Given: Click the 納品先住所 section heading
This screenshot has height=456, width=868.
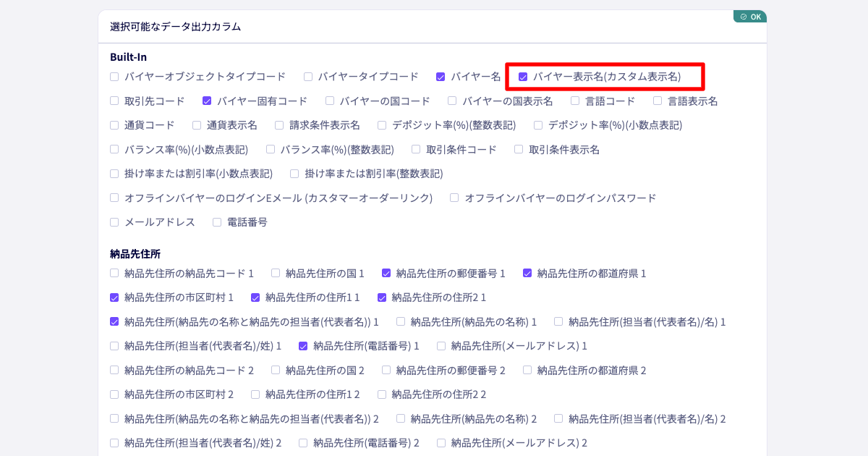Looking at the screenshot, I should click(x=135, y=253).
